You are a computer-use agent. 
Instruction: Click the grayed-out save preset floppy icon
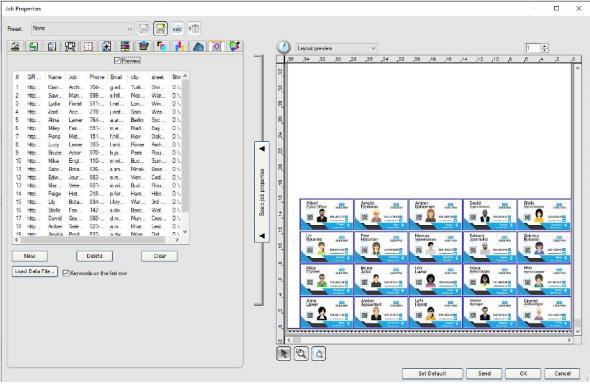tap(143, 29)
